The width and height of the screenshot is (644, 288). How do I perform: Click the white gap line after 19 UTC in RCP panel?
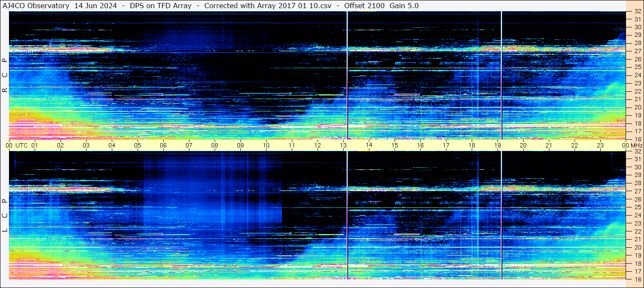(501, 75)
